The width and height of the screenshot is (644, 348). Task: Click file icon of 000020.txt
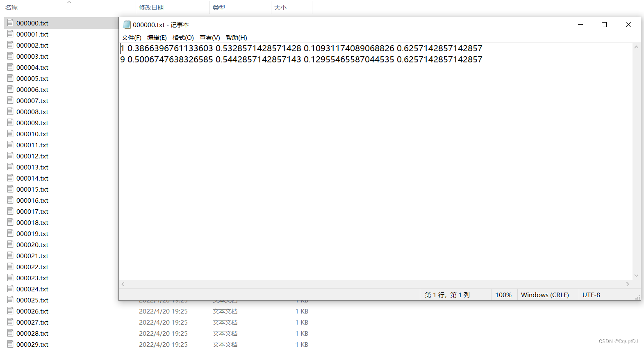[x=10, y=245]
